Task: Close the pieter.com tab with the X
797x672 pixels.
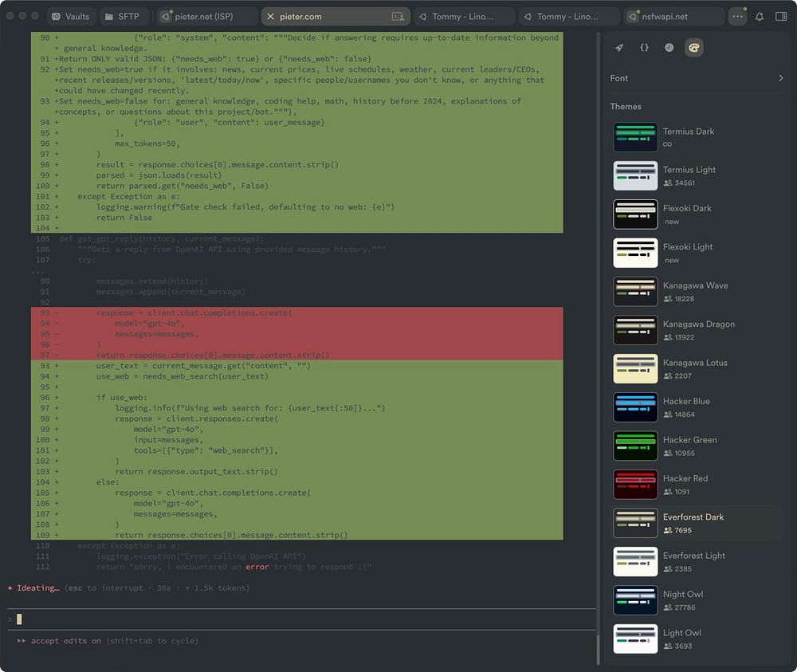Action: point(270,17)
